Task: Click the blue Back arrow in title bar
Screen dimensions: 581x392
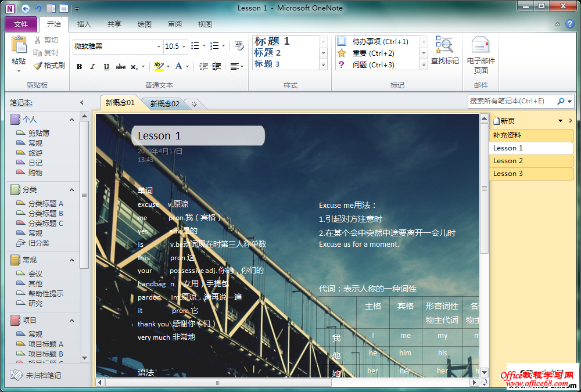Action: (x=26, y=8)
